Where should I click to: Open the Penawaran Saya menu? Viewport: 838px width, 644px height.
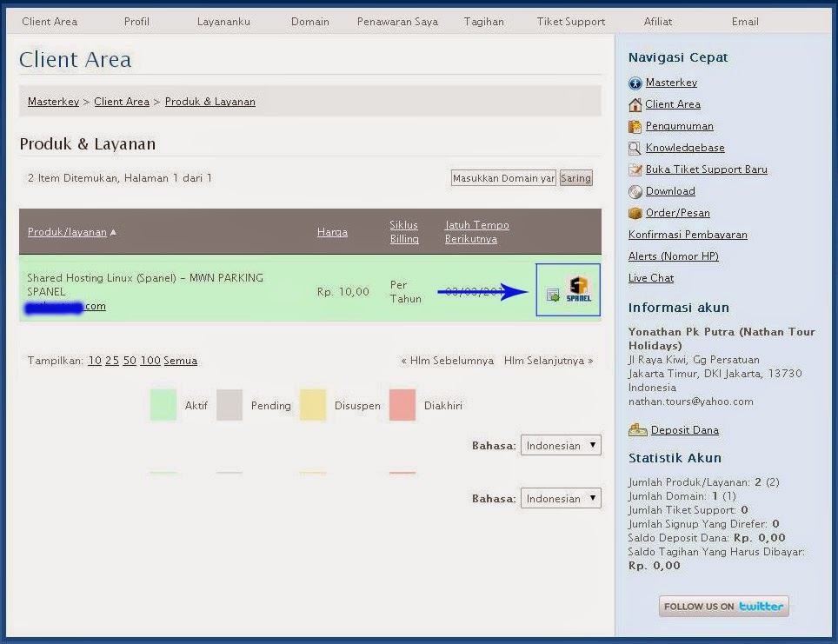(397, 22)
